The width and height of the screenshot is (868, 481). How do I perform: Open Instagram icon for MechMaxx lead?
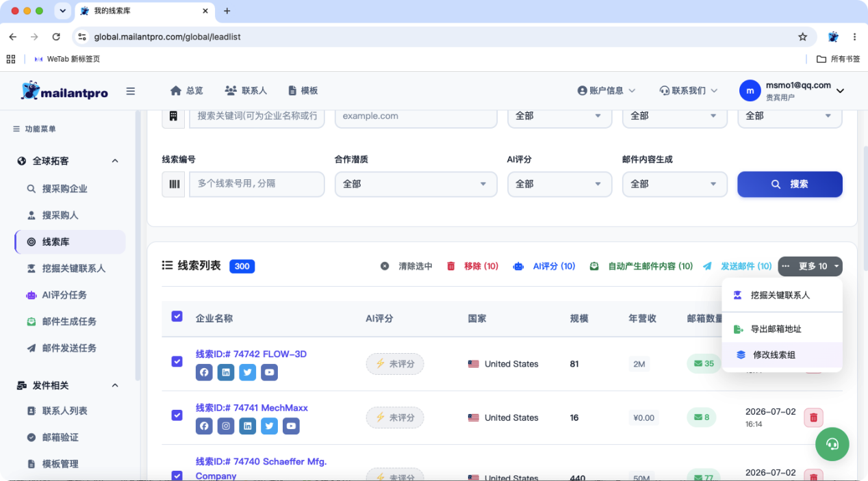226,426
